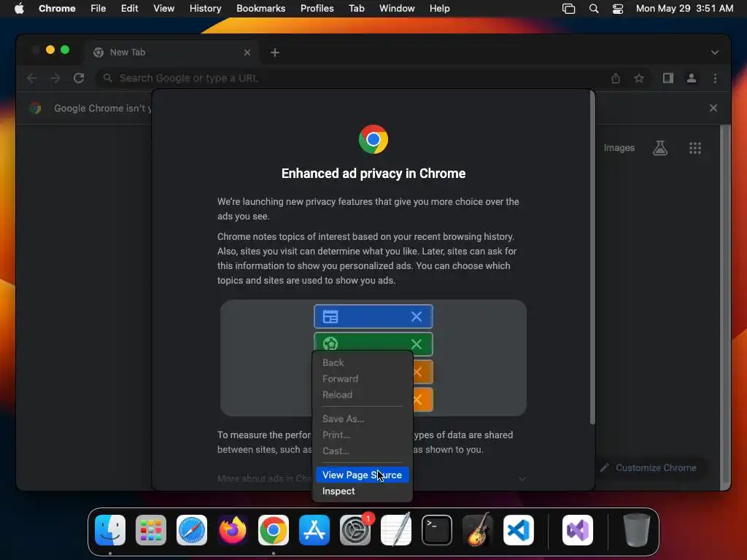Image resolution: width=747 pixels, height=560 pixels.
Task: Open Chrome's three-dot menu
Action: 715,78
